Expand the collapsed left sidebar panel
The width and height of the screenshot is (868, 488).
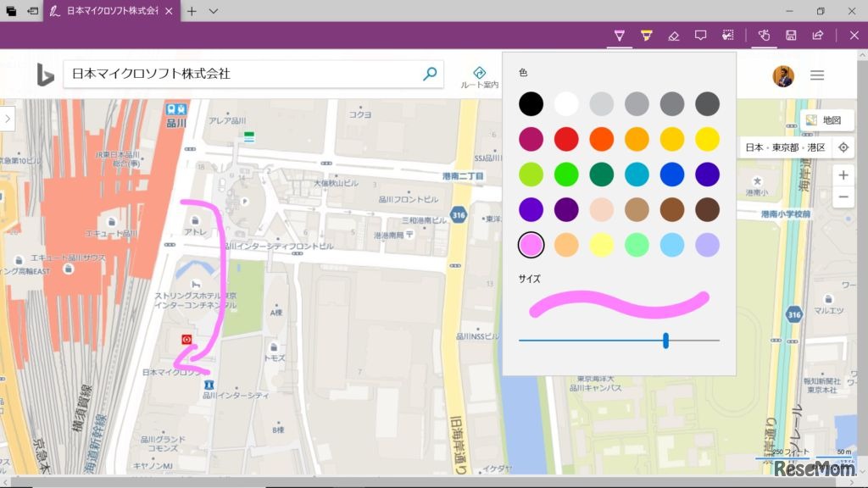point(7,119)
